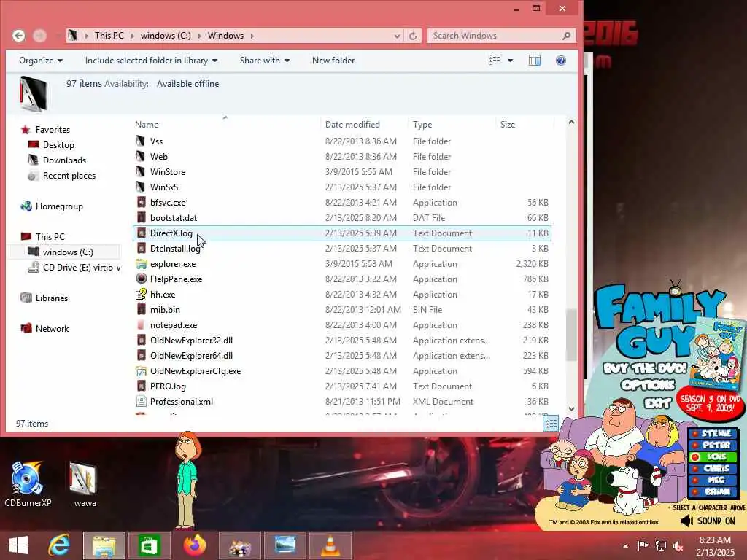747x560 pixels.
Task: Open Include selected folder in library dropdown
Action: pyautogui.click(x=151, y=61)
